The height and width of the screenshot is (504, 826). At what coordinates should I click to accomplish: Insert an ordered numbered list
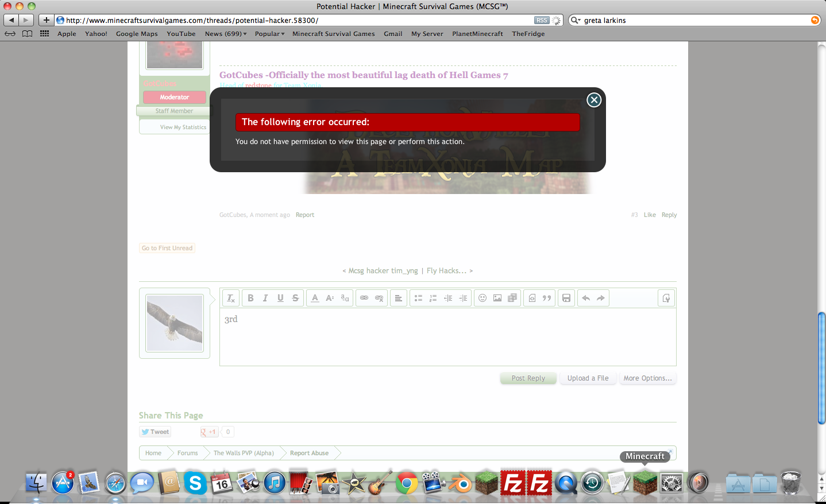pyautogui.click(x=433, y=298)
